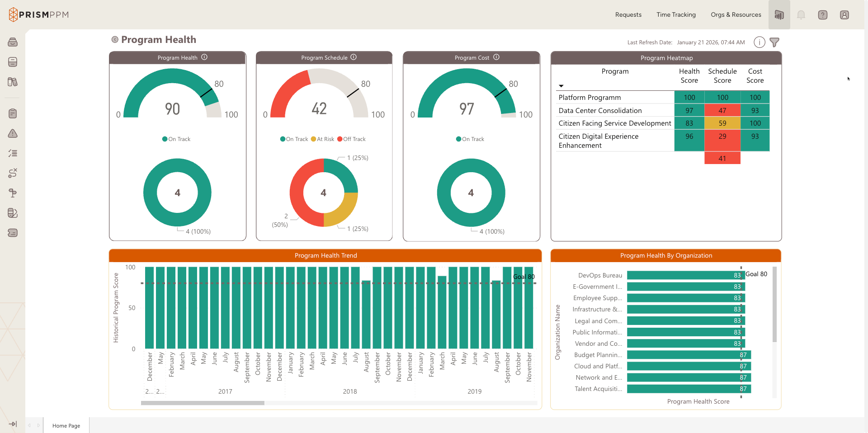Screen dimensions: 868x433
Task: Select the clipboard icon in left sidebar
Action: point(13,113)
